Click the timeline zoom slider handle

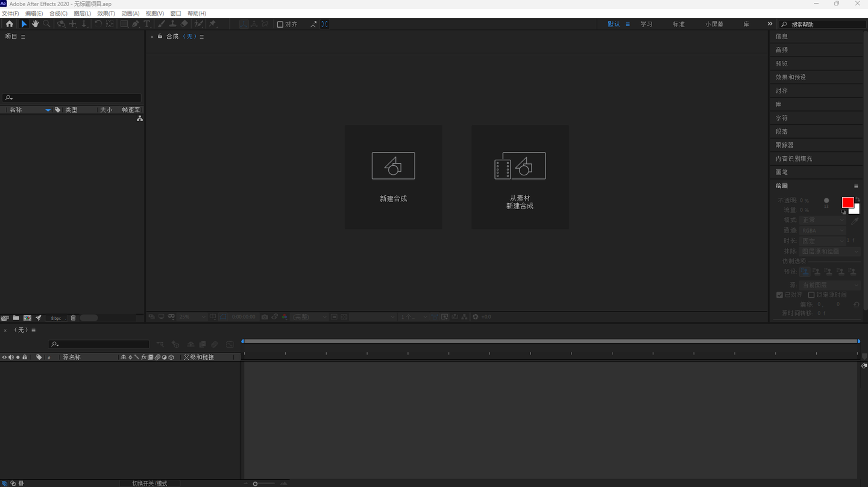(256, 483)
